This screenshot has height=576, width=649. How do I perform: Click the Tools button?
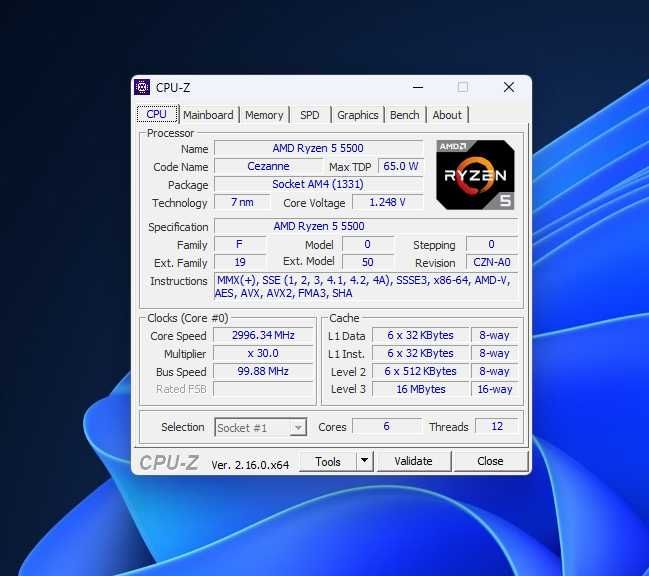(x=327, y=461)
